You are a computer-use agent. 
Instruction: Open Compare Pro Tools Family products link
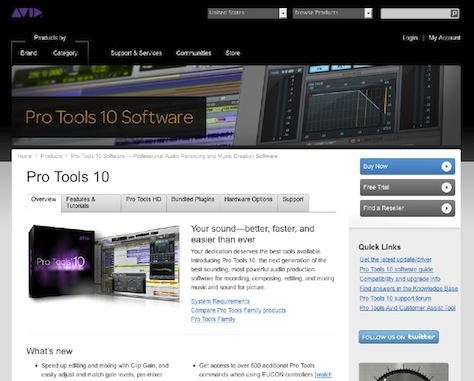(x=238, y=310)
